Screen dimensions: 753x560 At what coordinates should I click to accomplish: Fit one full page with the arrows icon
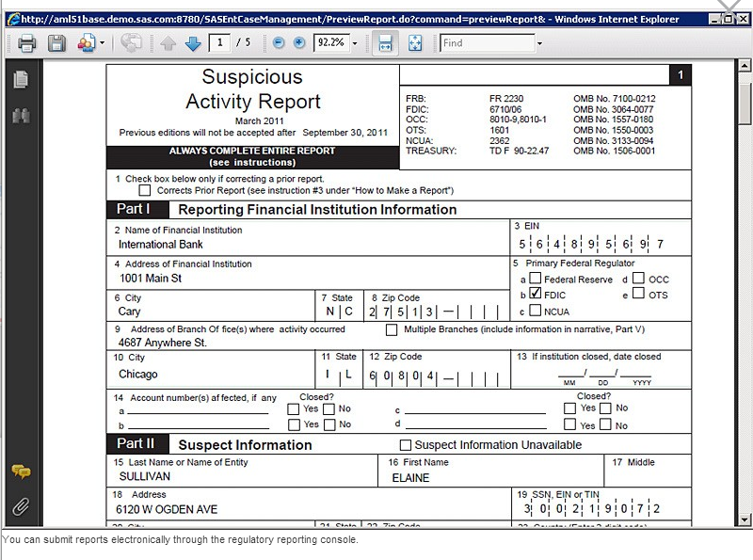[415, 43]
